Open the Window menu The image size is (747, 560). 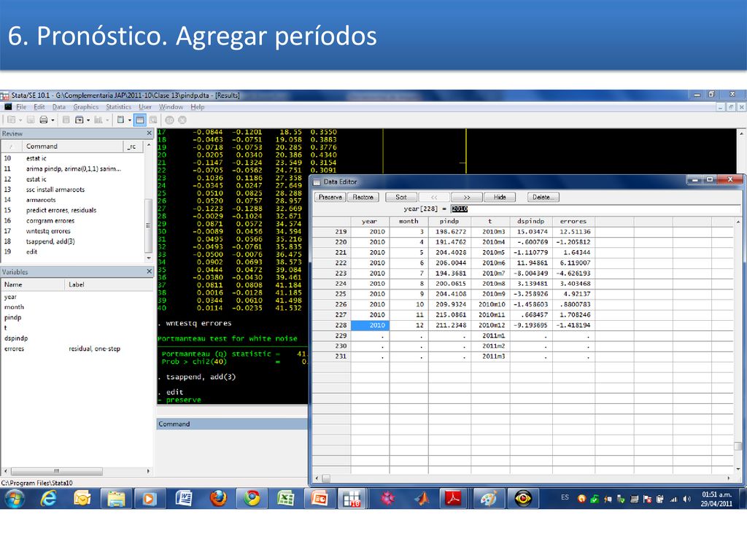pyautogui.click(x=171, y=107)
